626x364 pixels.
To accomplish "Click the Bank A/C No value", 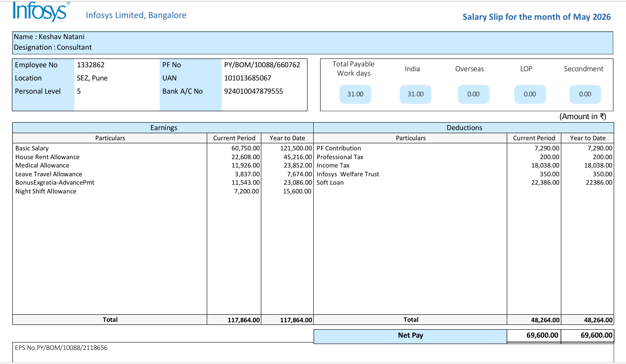I will tap(254, 91).
